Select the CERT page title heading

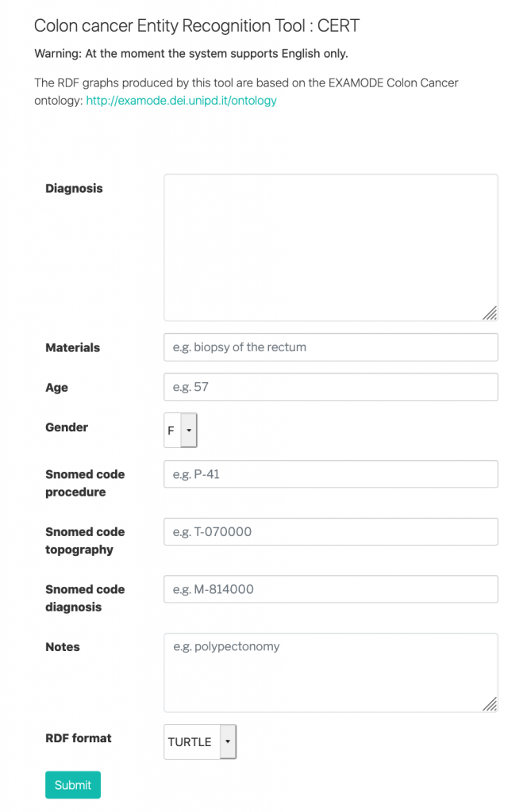[x=197, y=26]
